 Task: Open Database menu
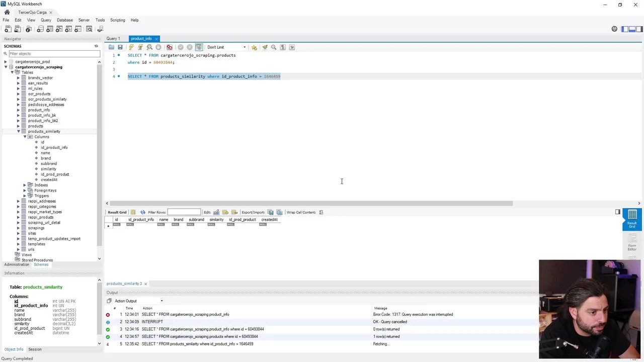pyautogui.click(x=65, y=20)
